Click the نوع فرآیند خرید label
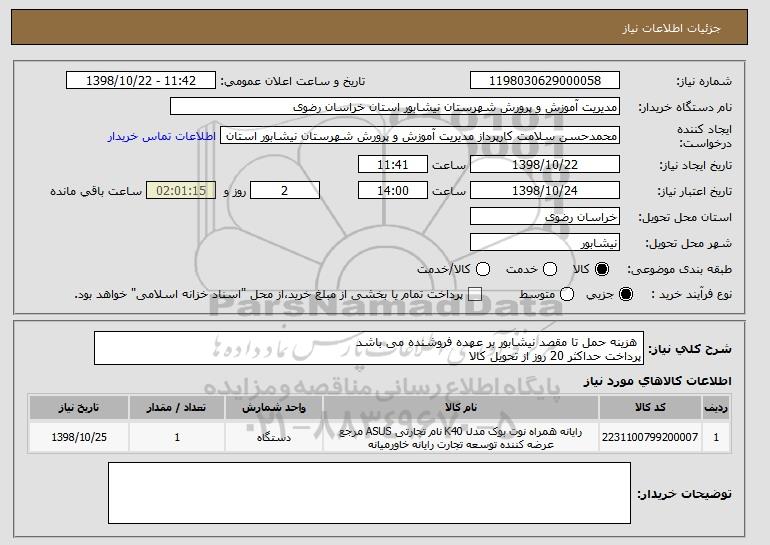The height and width of the screenshot is (545, 770). pos(691,294)
